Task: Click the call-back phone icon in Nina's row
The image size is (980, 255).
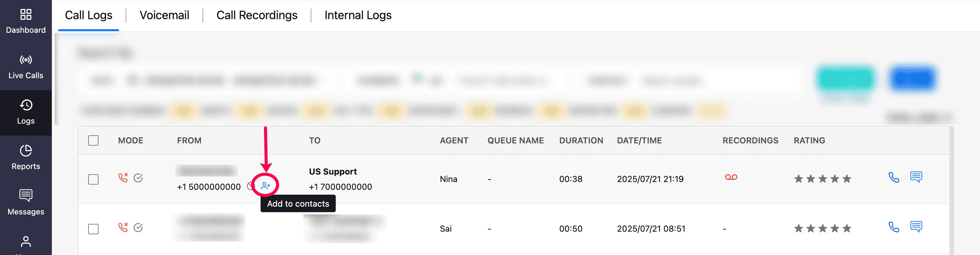Action: tap(893, 178)
